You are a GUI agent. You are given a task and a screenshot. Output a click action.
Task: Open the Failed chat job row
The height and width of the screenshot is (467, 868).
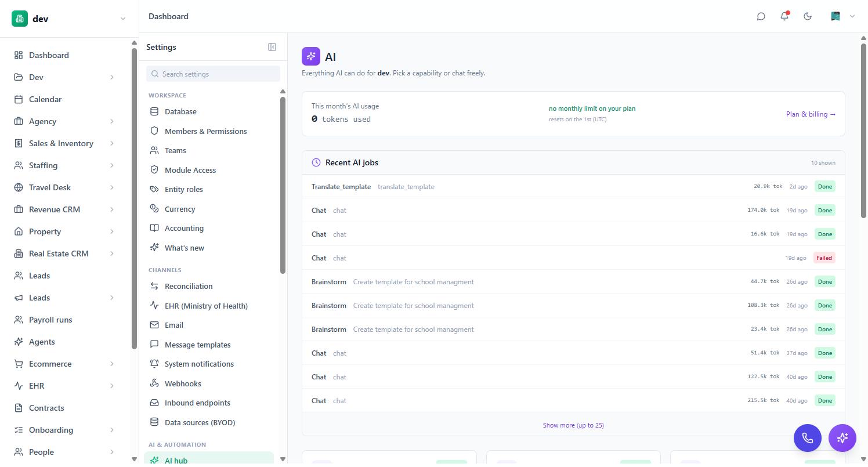573,258
